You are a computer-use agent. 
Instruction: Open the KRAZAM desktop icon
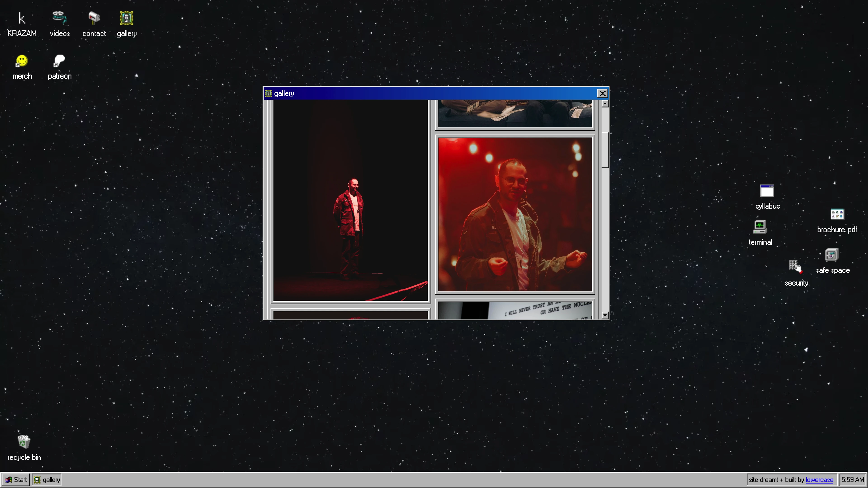(21, 19)
